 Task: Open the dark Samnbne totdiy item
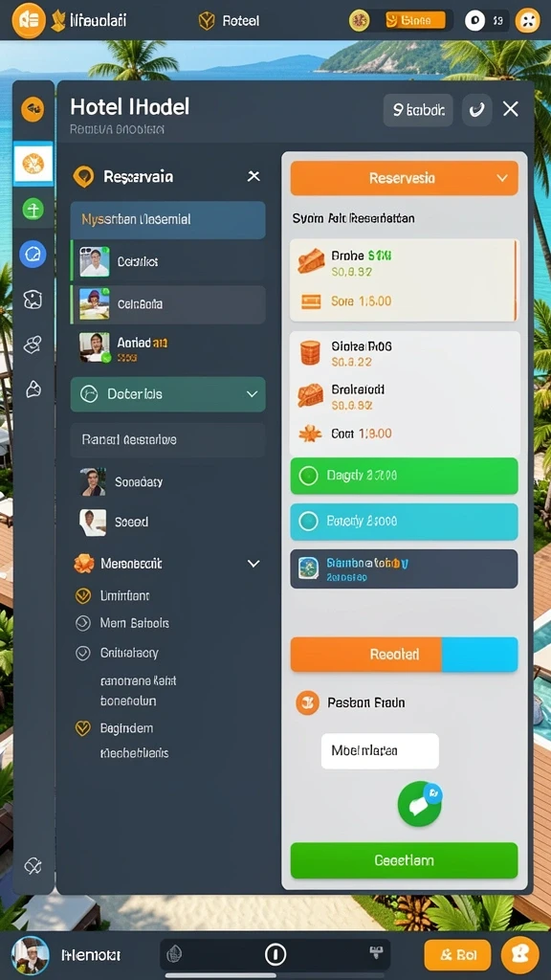405,568
